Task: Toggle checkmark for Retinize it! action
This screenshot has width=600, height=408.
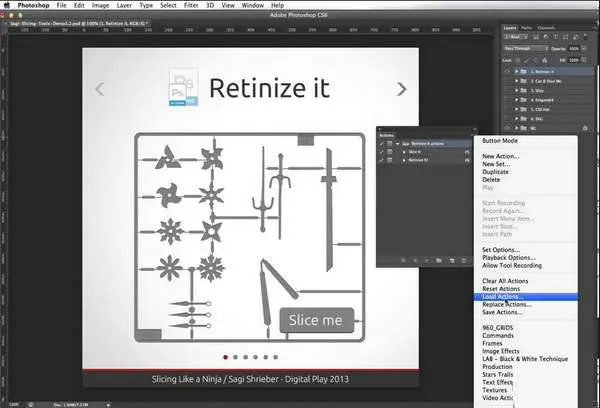Action: click(x=382, y=160)
